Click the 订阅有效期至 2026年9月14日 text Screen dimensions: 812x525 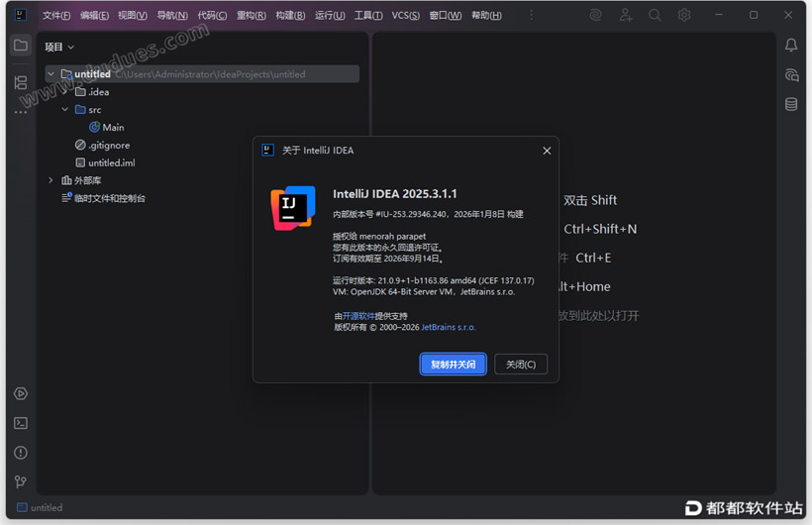click(x=388, y=259)
